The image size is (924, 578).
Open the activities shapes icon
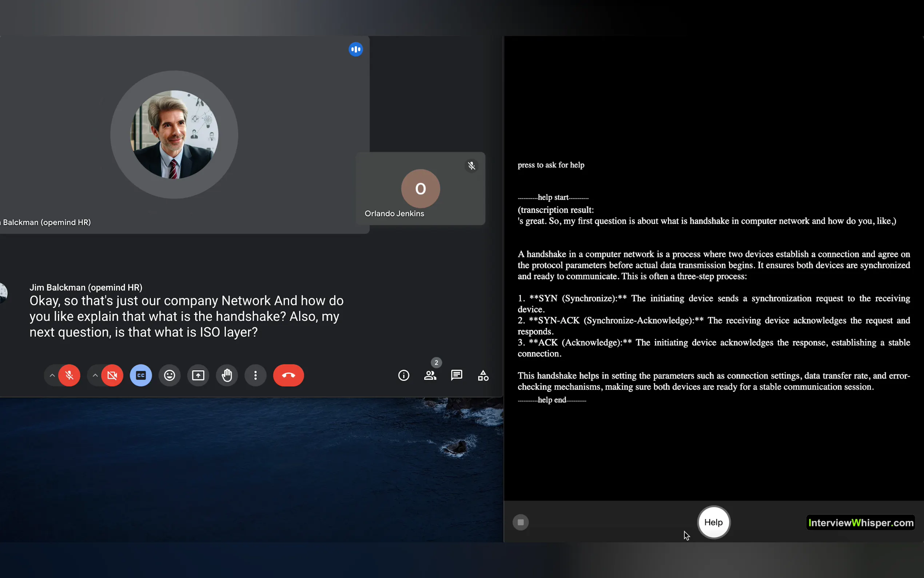483,375
